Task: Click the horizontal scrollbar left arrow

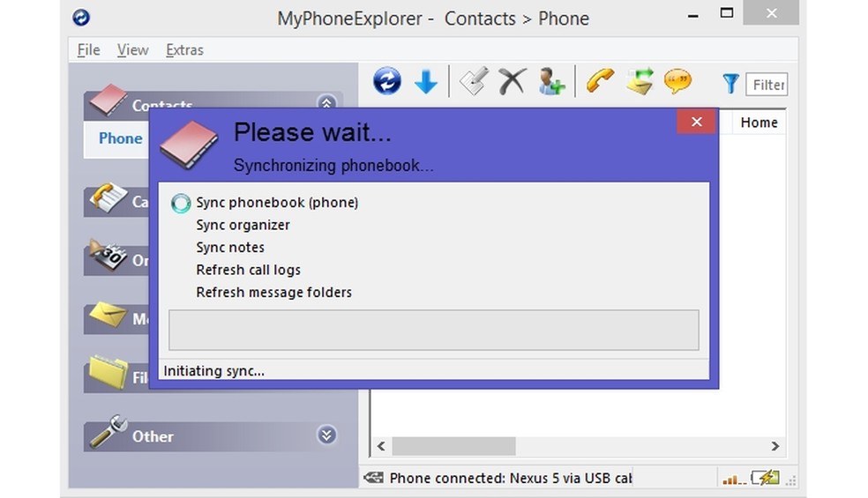Action: click(x=381, y=446)
